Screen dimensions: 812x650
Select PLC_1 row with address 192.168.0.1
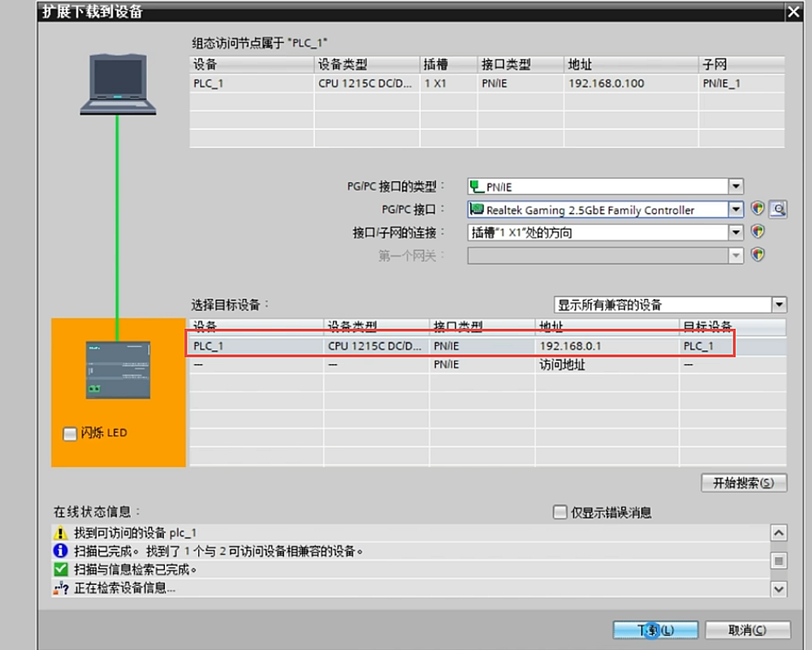click(x=461, y=346)
